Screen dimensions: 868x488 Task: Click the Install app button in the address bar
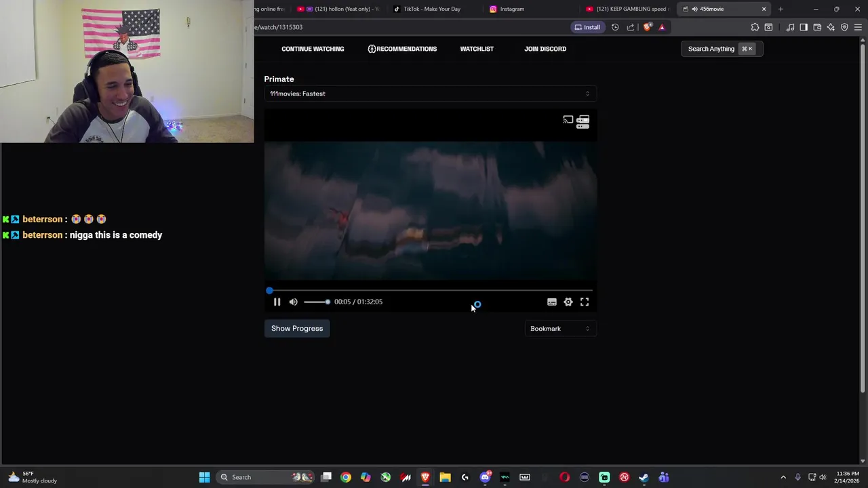tap(587, 27)
